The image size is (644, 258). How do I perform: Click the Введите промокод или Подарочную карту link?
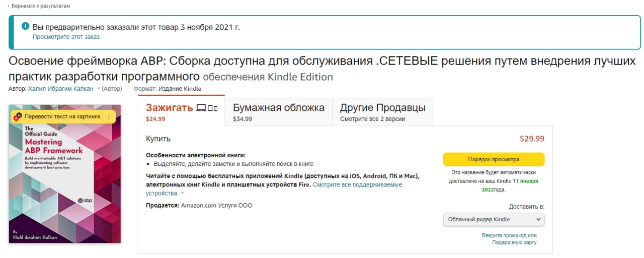pos(509,239)
